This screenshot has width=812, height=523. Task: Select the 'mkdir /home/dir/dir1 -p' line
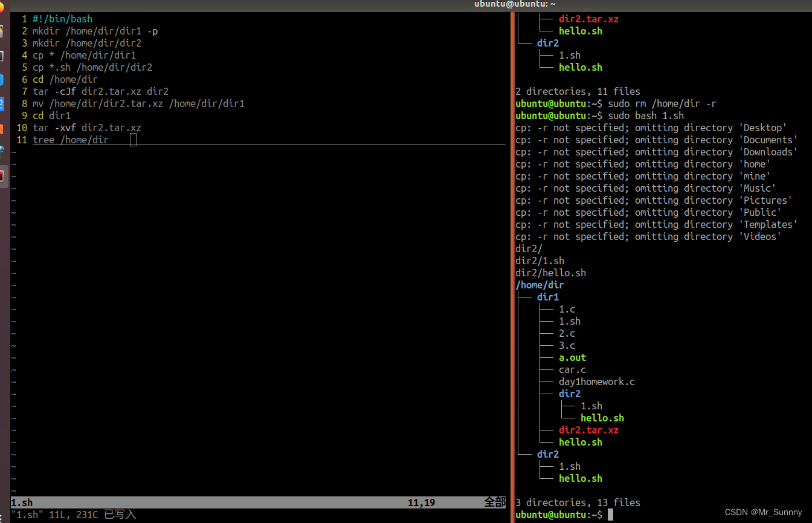coord(95,31)
